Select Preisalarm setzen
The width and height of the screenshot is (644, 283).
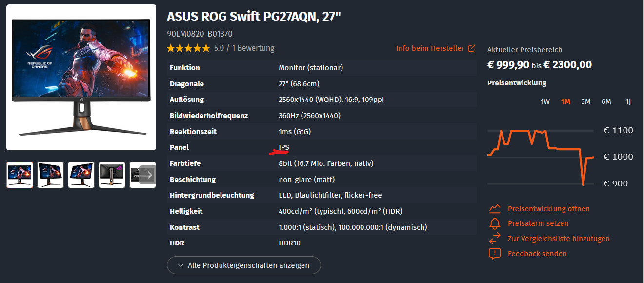tap(538, 223)
